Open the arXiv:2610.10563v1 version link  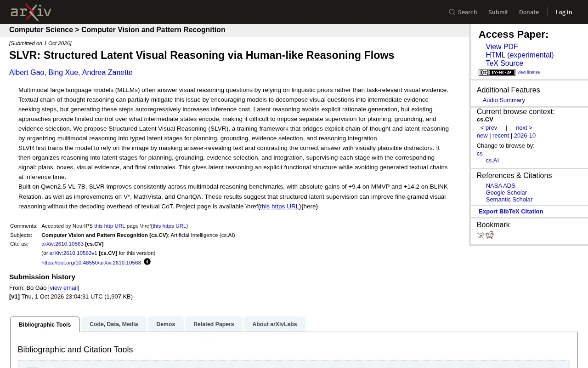pos(73,253)
